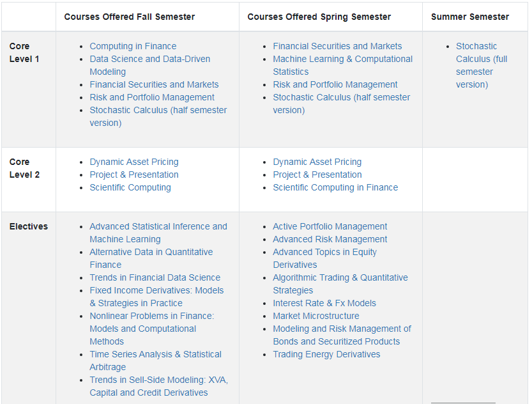Viewport: 532px width, 404px height.
Task: Select Fixed Income Derivatives: Models & Strategies link
Action: tap(156, 290)
